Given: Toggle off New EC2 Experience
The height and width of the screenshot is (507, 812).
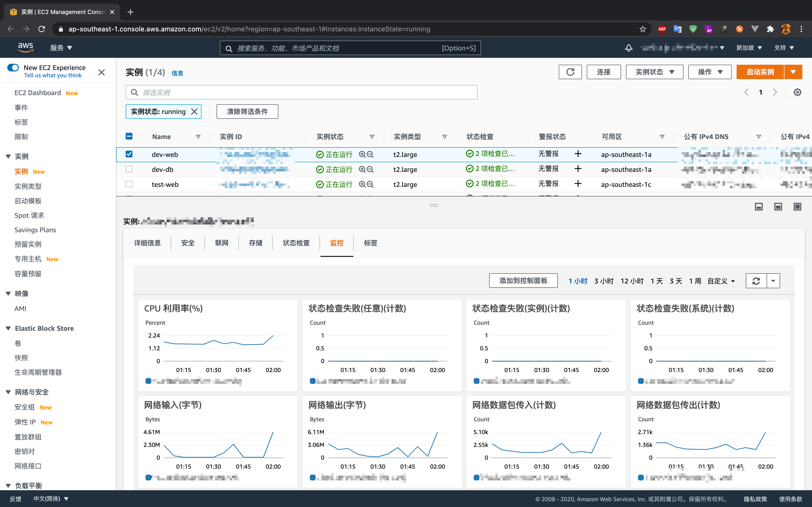Looking at the screenshot, I should pyautogui.click(x=13, y=67).
